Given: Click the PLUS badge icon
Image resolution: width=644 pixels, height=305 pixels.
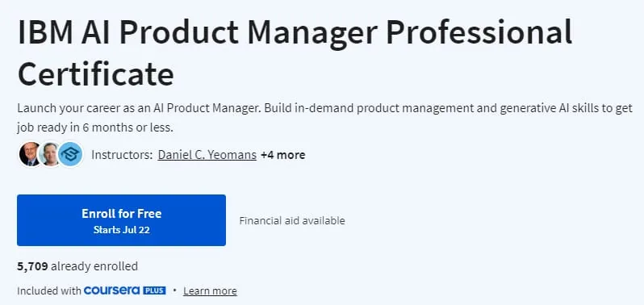Looking at the screenshot, I should [154, 290].
